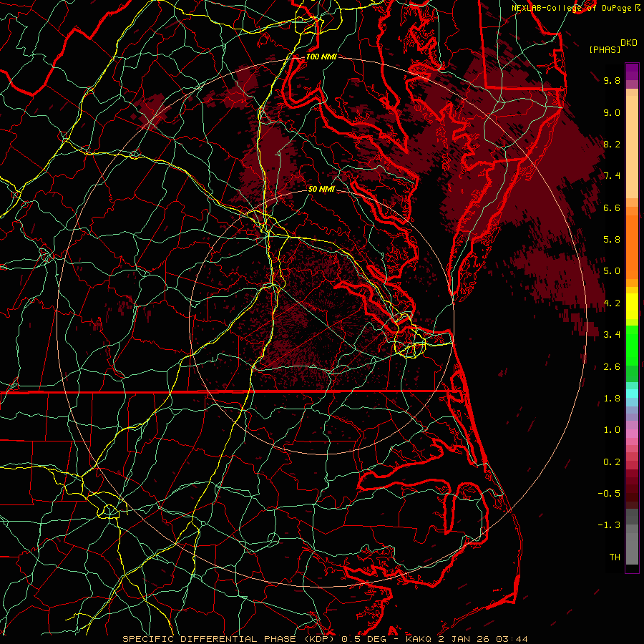Click the 1.8 legend value

tap(612, 399)
